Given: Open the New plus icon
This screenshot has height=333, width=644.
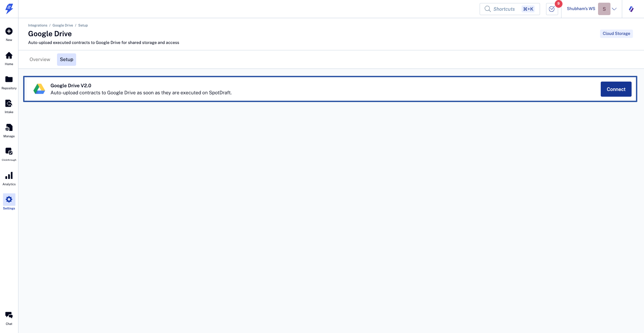Looking at the screenshot, I should 9,31.
